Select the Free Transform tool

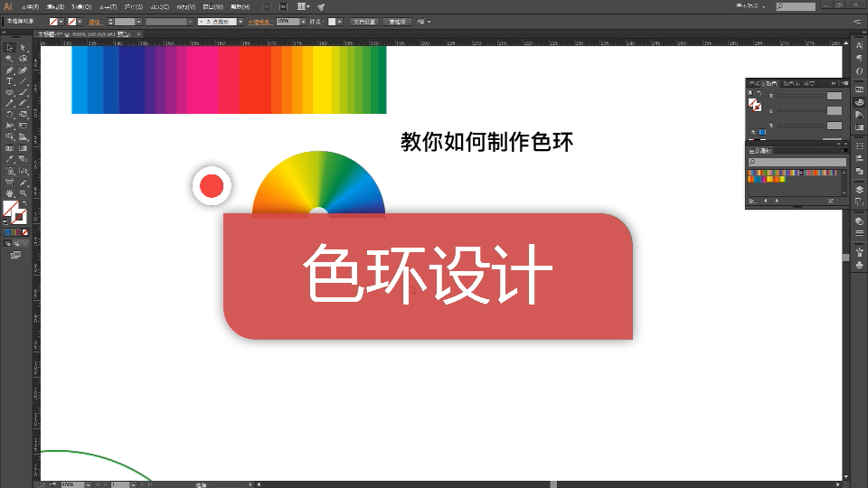click(24, 126)
